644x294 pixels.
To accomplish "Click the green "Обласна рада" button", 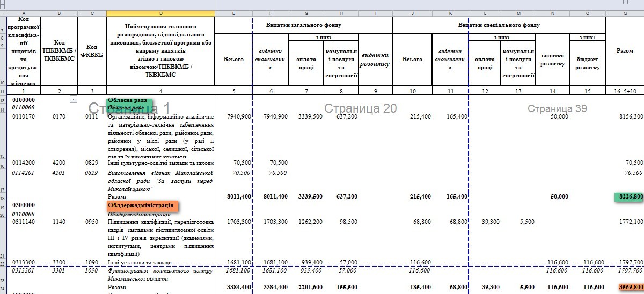I will [x=130, y=104].
